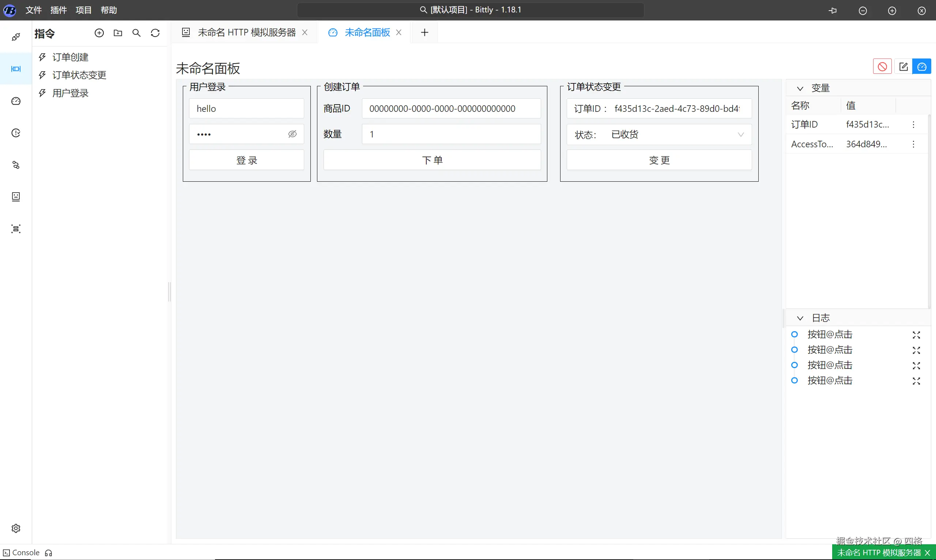The image size is (936, 560).
Task: Open the dashboard panel sidebar icon
Action: 16,101
